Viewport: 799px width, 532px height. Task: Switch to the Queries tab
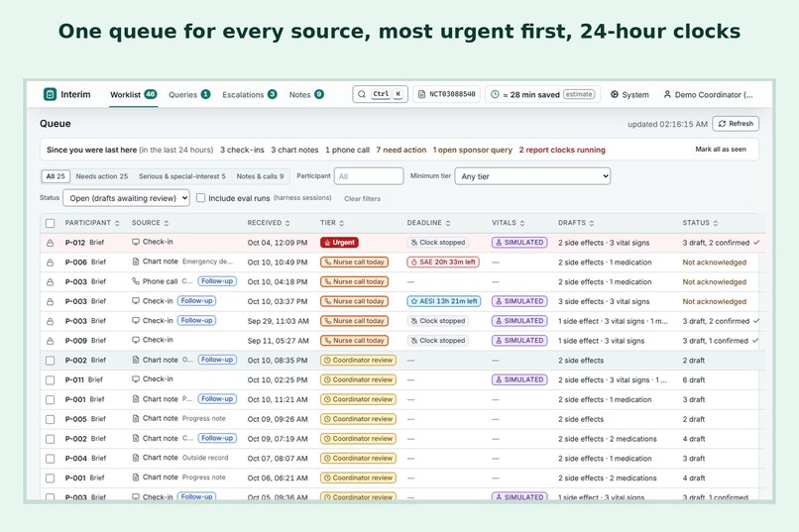tap(189, 95)
